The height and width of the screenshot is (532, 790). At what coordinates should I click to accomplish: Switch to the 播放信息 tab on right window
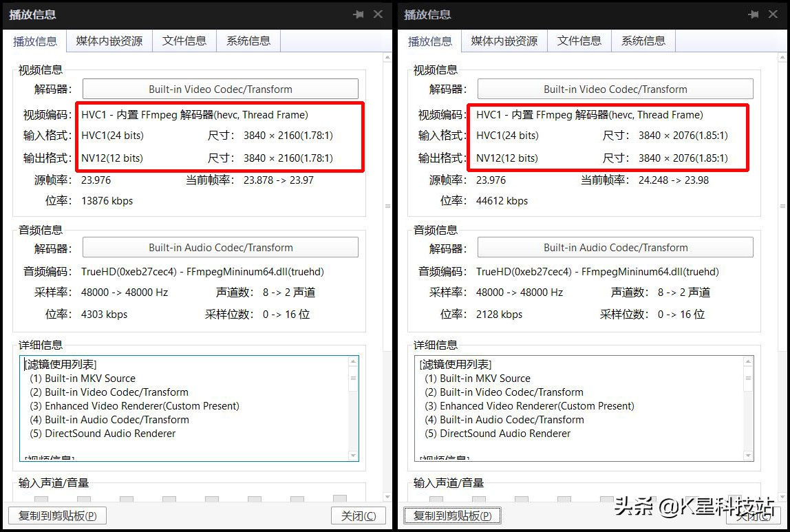431,41
